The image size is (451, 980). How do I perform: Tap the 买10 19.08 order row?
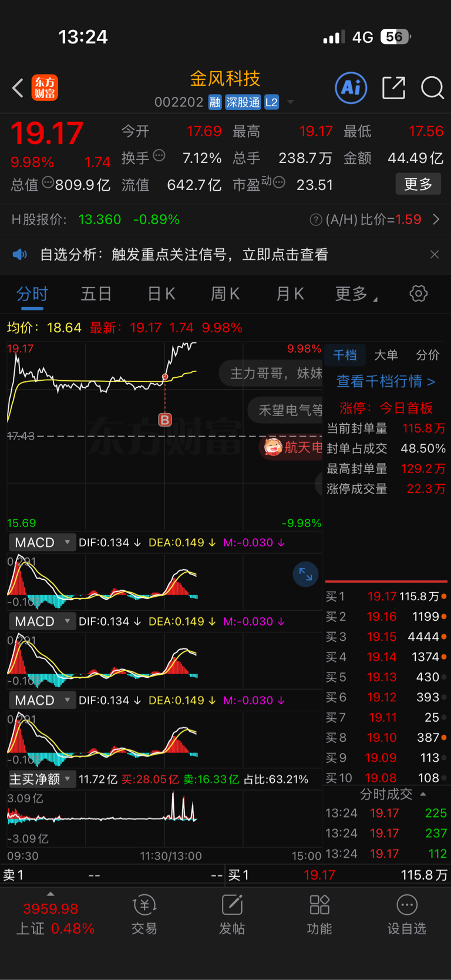click(x=386, y=778)
